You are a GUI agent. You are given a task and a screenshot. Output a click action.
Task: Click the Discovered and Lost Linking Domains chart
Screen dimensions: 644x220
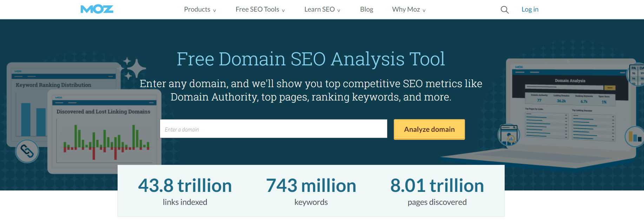[104, 132]
